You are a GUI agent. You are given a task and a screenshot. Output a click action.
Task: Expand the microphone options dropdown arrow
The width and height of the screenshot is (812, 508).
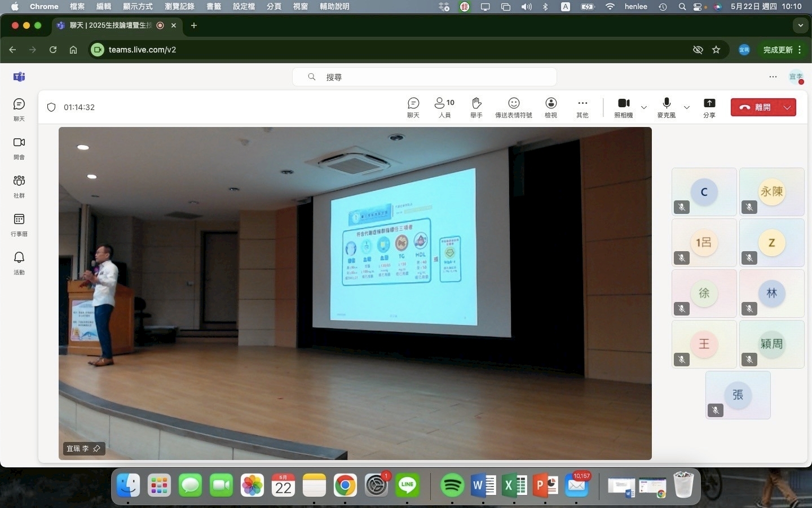point(686,107)
